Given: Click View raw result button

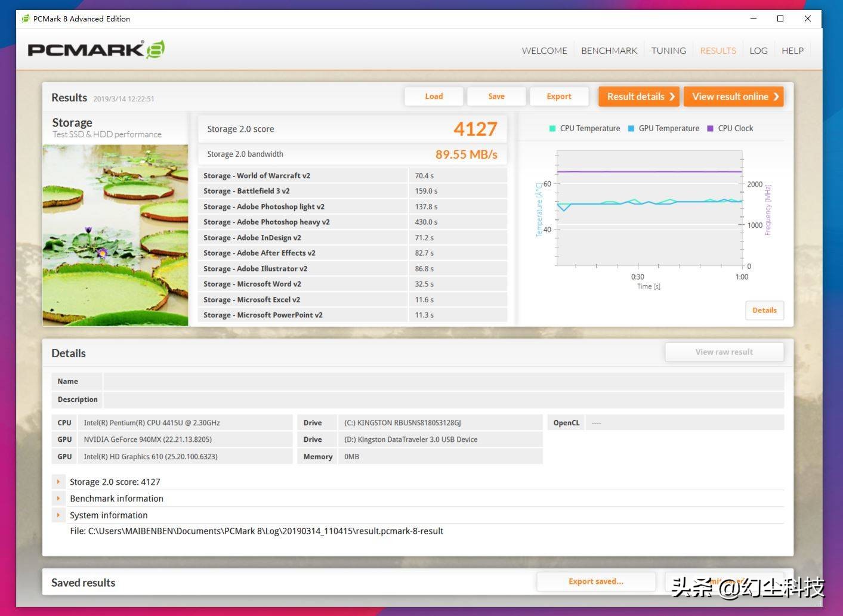Looking at the screenshot, I should 724,352.
